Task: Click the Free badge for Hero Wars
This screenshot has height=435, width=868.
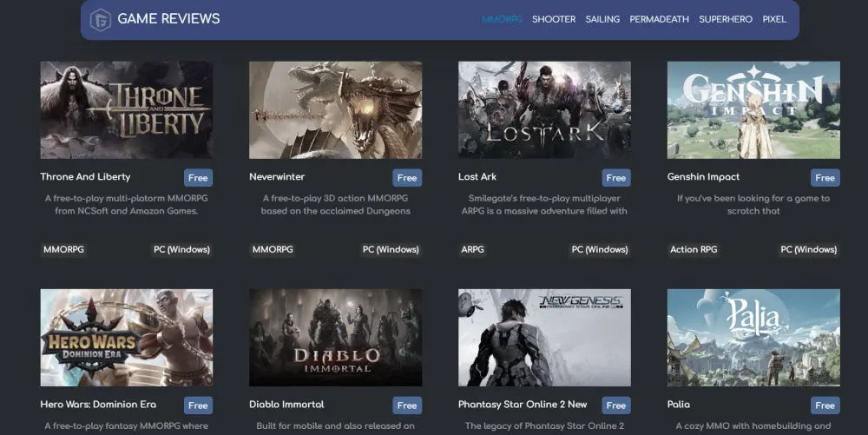Action: pos(198,405)
